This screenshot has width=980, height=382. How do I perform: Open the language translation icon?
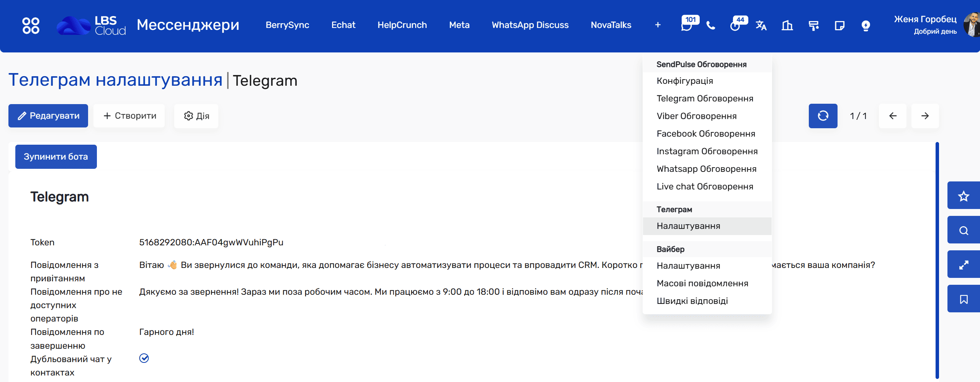coord(761,26)
